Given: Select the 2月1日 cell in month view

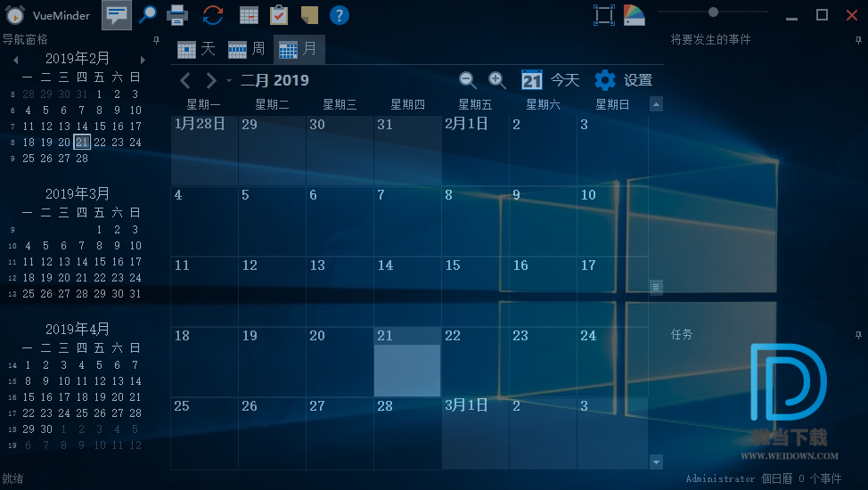Looking at the screenshot, I should coord(475,151).
